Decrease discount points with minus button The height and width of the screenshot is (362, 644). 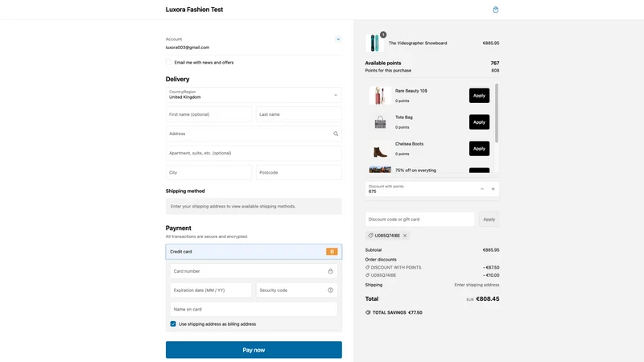481,189
